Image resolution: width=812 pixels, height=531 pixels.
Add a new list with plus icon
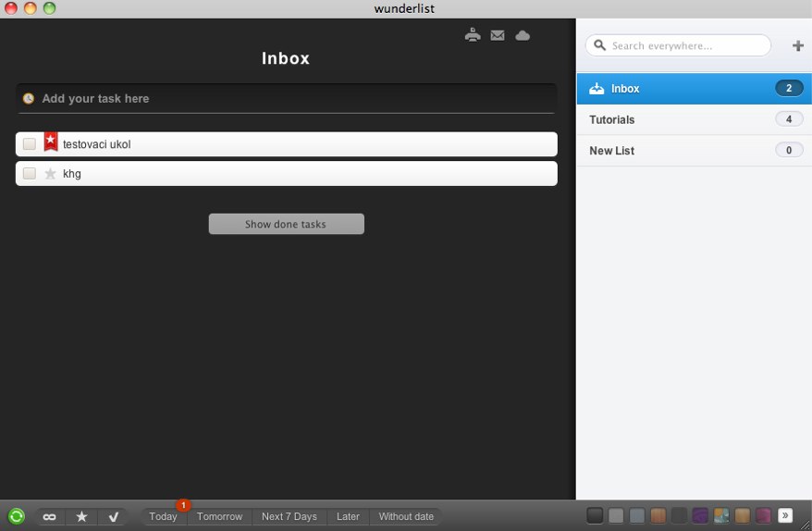click(x=798, y=45)
